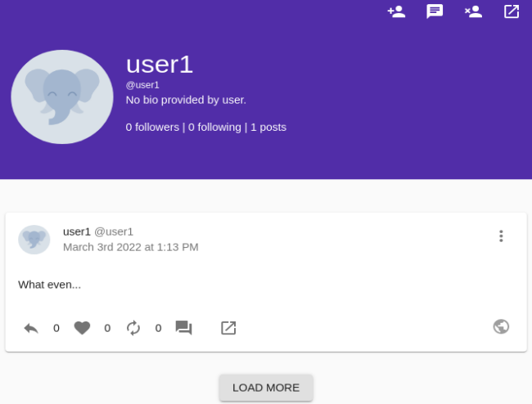Image resolution: width=532 pixels, height=404 pixels.
Task: Click the user1 profile heading
Action: coord(160,65)
